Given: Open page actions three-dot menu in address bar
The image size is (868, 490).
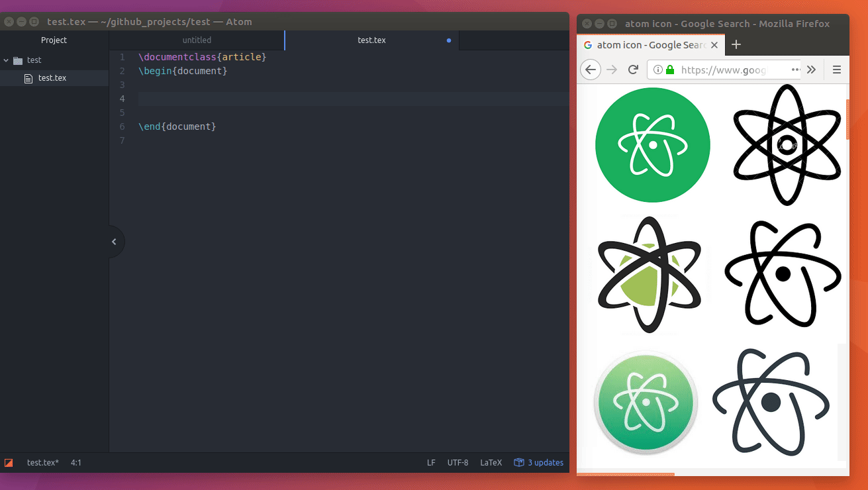Looking at the screenshot, I should 796,70.
